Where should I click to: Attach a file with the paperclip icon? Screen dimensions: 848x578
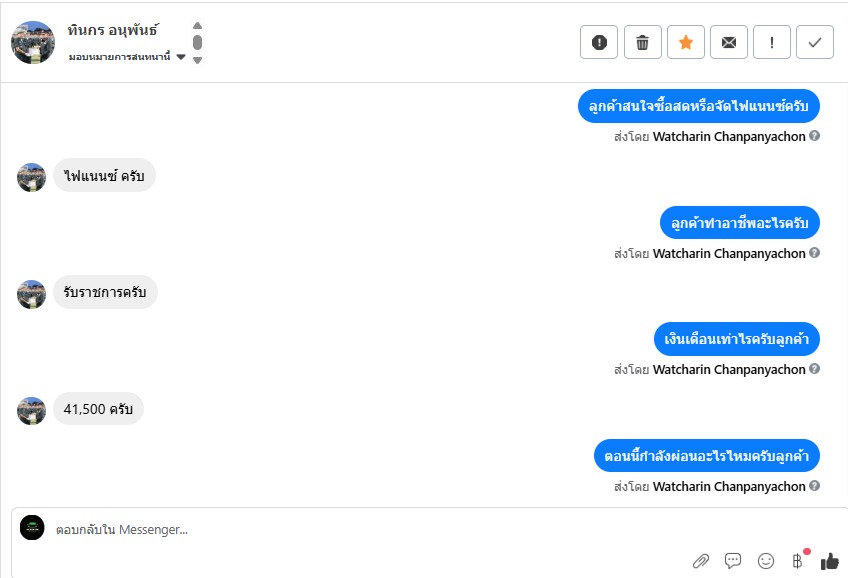pyautogui.click(x=701, y=561)
